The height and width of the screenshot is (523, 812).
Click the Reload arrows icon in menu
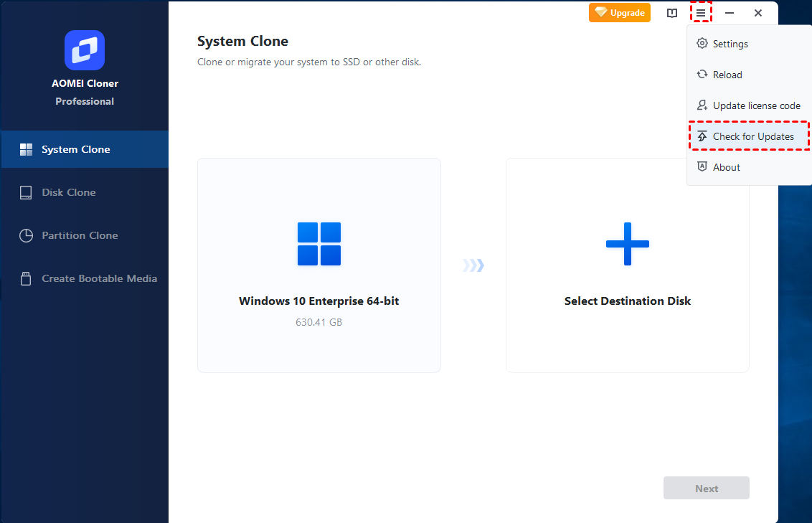702,75
